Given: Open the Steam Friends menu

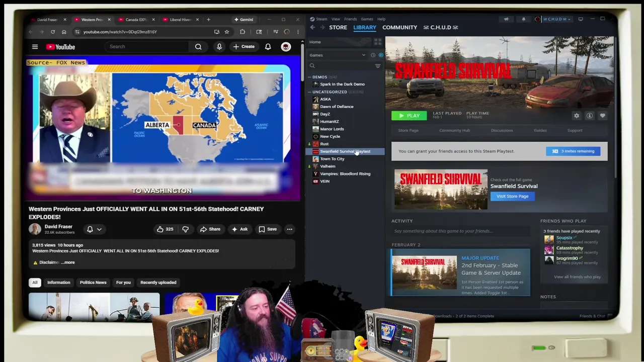Looking at the screenshot, I should (351, 19).
